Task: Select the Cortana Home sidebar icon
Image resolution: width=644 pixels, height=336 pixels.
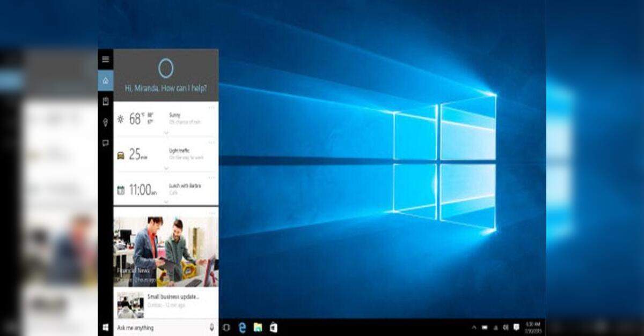Action: point(105,80)
